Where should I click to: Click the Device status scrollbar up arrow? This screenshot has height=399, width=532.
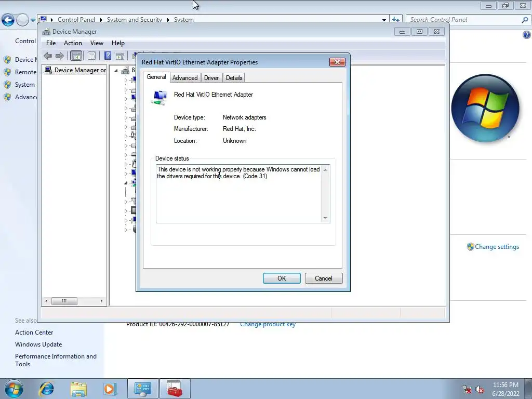click(325, 170)
